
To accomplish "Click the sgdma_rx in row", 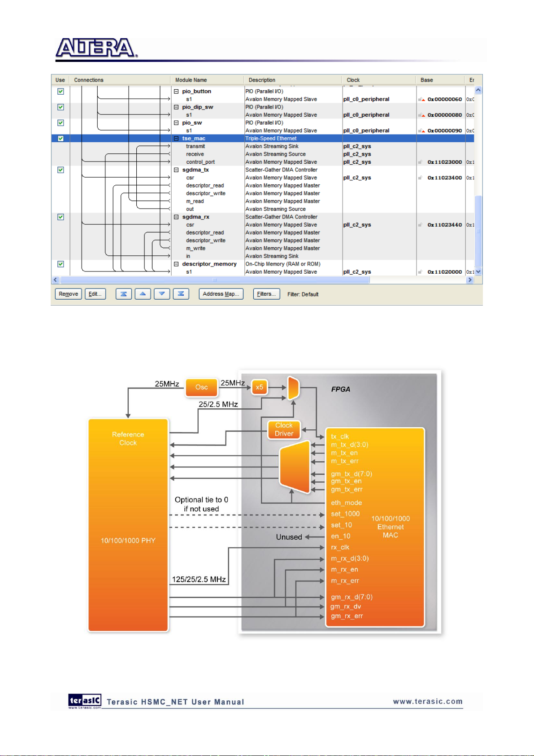I will click(x=263, y=256).
